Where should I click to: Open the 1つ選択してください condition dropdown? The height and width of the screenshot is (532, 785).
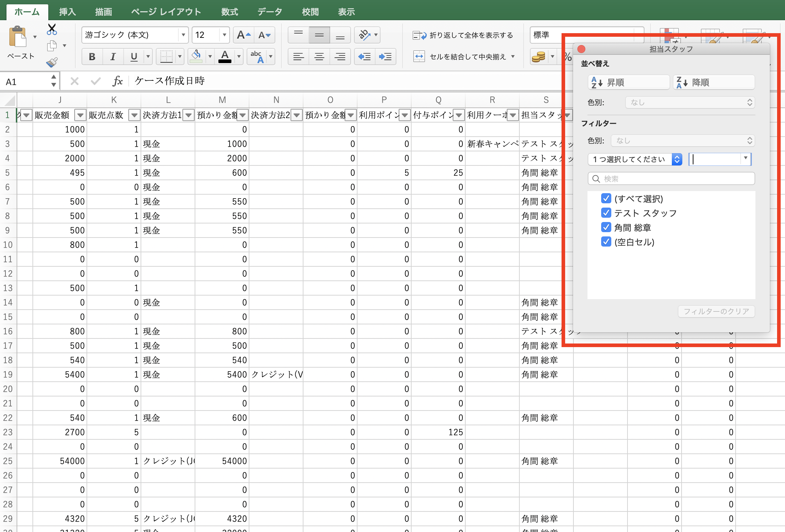[x=635, y=159]
